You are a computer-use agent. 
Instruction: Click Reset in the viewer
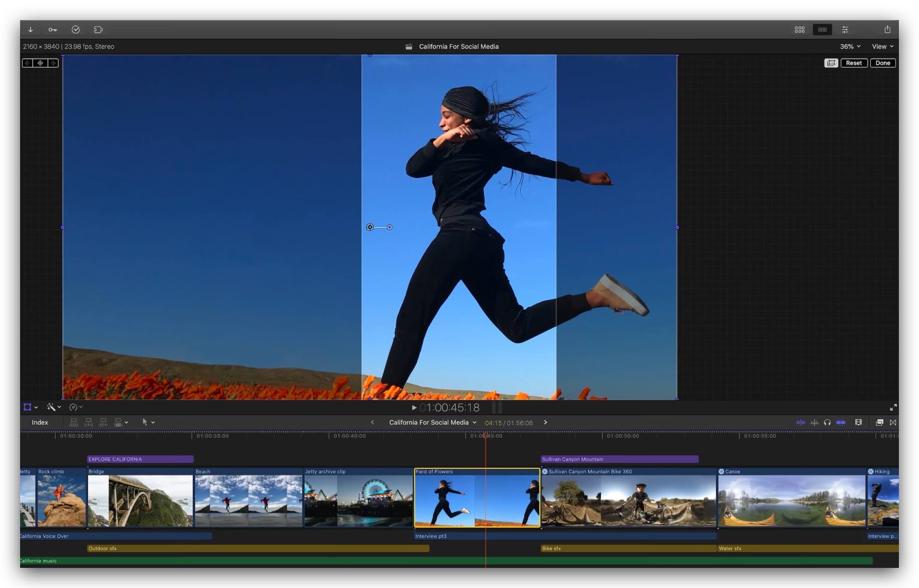tap(854, 63)
